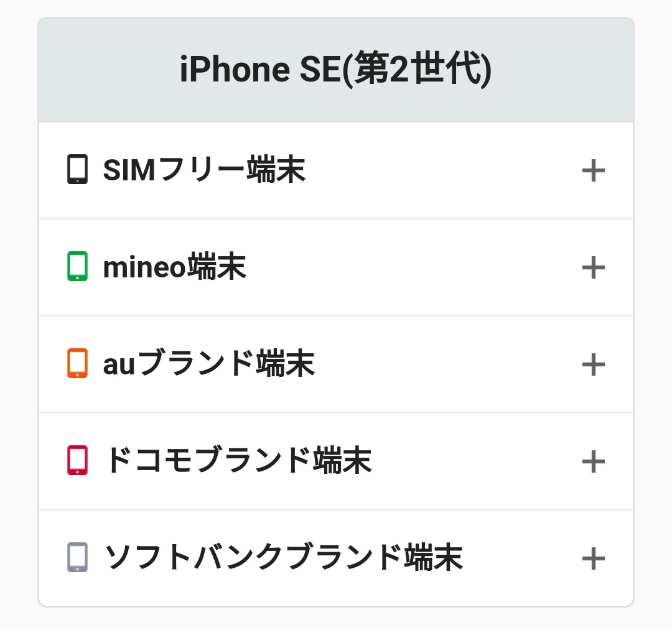Click the iPhone SE(第2世代) heading text
The height and width of the screenshot is (630, 672).
[336, 70]
